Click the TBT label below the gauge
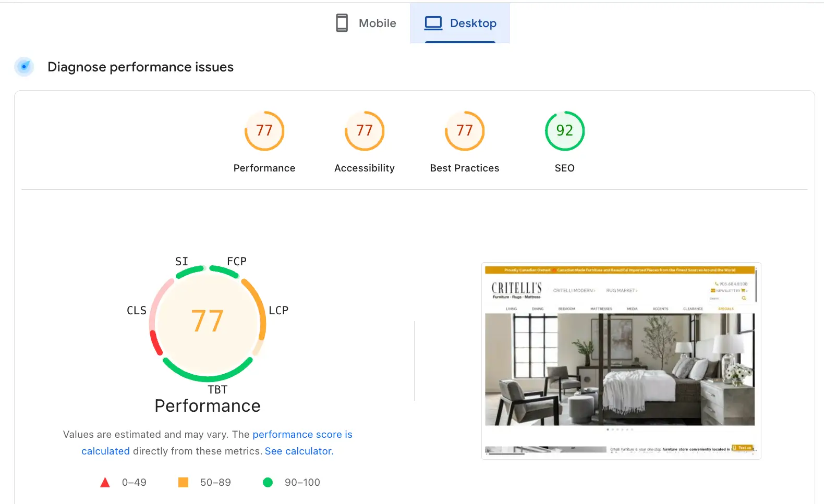824x504 pixels. click(217, 390)
